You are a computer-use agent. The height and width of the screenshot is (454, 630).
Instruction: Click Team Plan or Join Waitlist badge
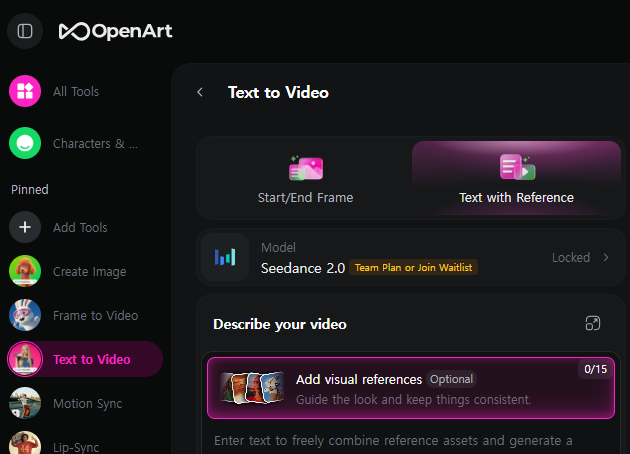pyautogui.click(x=413, y=268)
